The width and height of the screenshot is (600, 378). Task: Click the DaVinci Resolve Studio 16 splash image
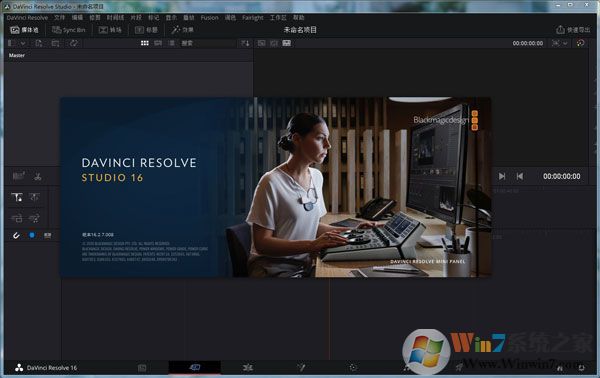[276, 187]
